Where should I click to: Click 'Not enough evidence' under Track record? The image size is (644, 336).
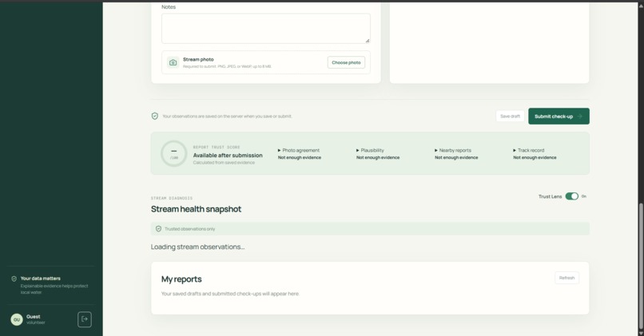click(535, 157)
